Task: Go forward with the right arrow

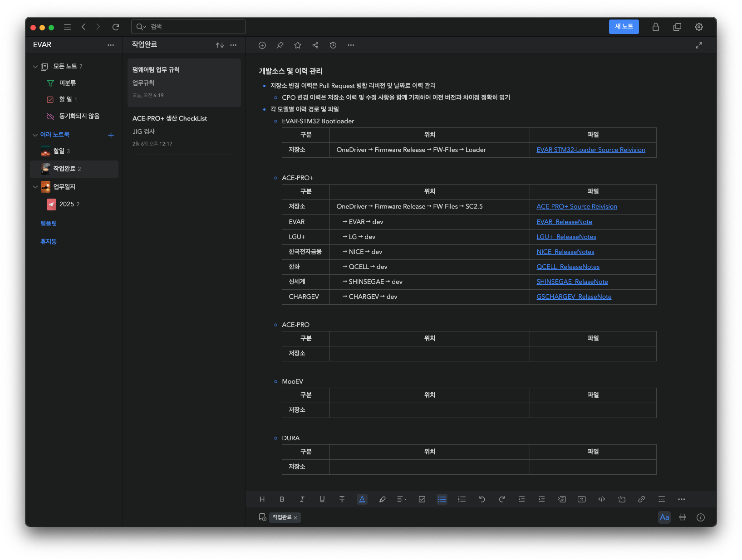Action: click(98, 27)
